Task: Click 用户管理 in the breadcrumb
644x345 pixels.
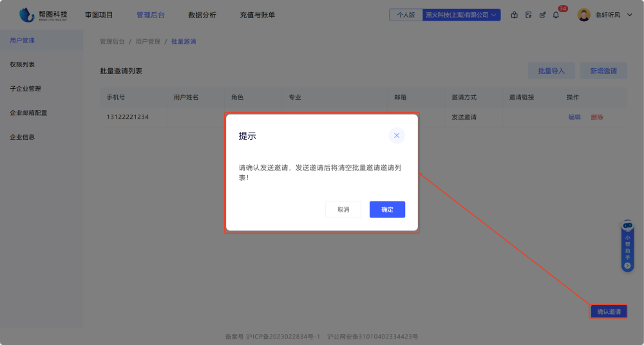Action: pos(147,41)
